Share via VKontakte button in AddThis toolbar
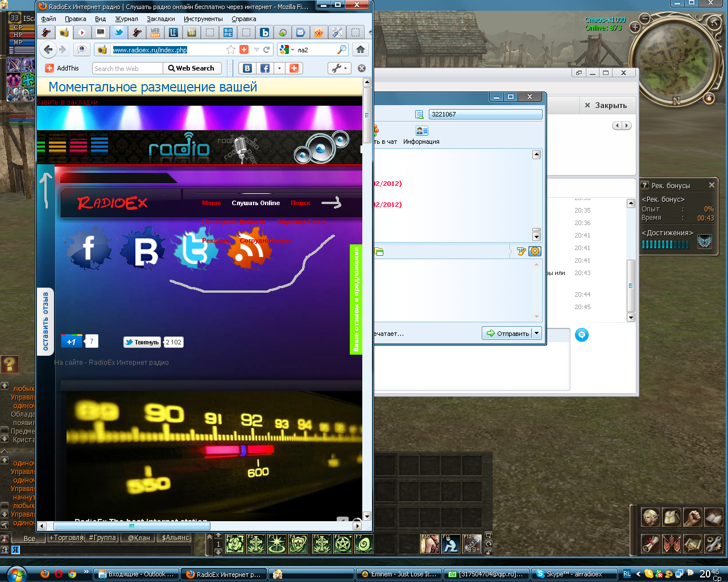Viewport: 728px width, 582px height. pyautogui.click(x=247, y=68)
